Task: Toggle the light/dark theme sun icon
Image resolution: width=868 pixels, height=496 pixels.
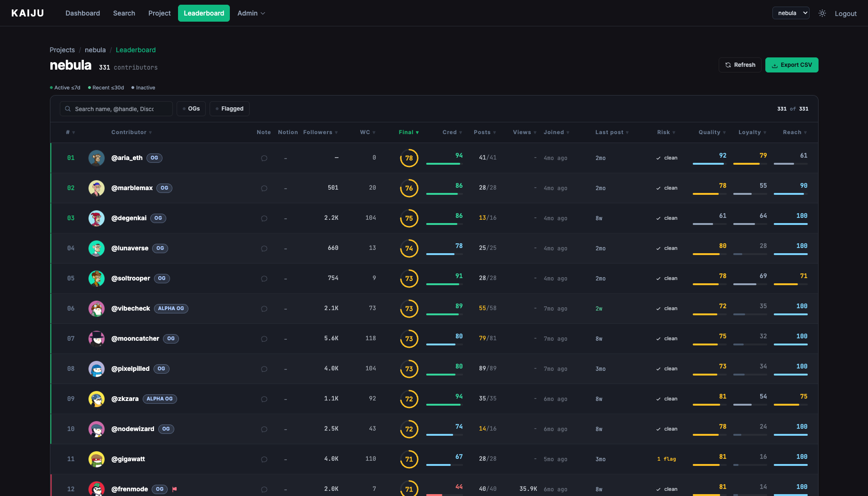Action: [x=822, y=13]
